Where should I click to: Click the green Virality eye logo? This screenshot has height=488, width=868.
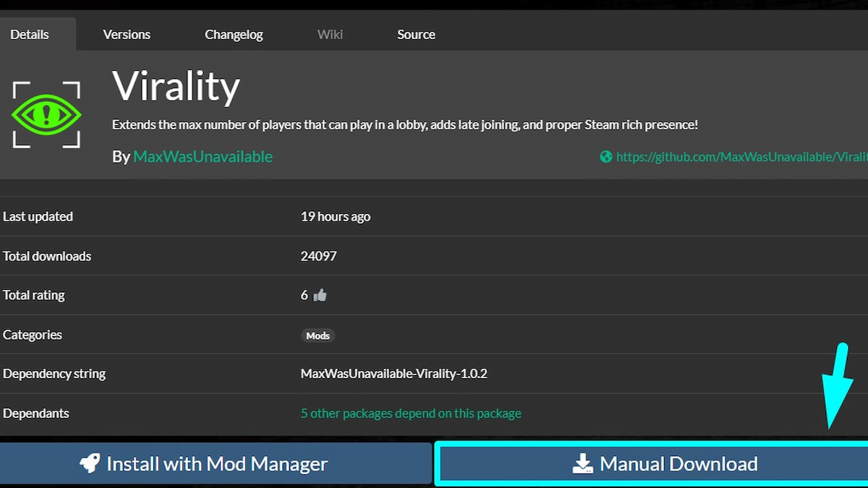pos(46,115)
